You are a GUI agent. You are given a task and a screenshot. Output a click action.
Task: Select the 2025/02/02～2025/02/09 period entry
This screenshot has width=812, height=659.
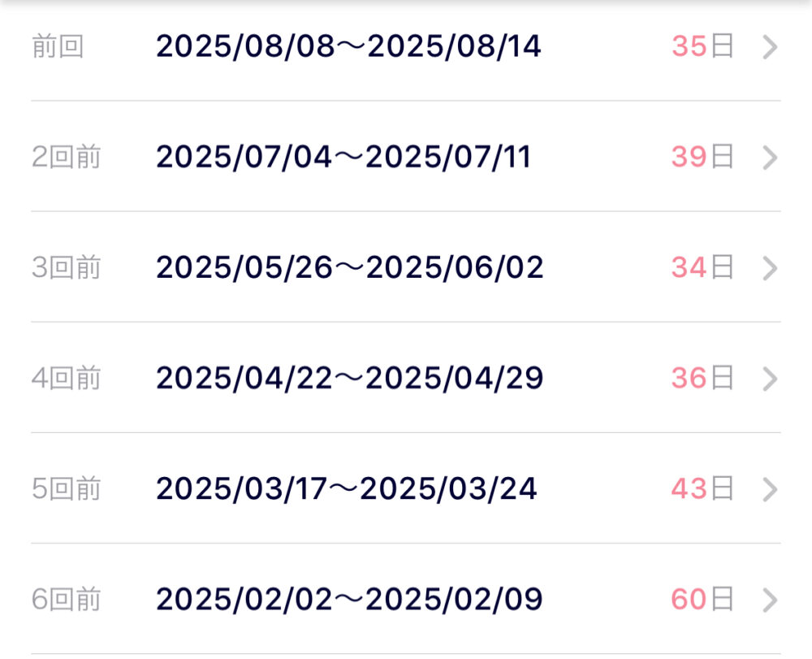pyautogui.click(x=349, y=600)
